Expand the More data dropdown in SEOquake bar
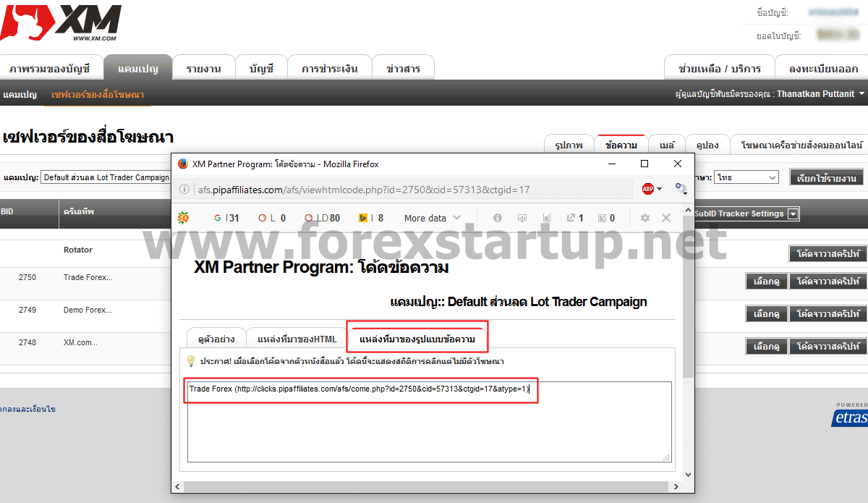This screenshot has width=868, height=503. click(433, 218)
